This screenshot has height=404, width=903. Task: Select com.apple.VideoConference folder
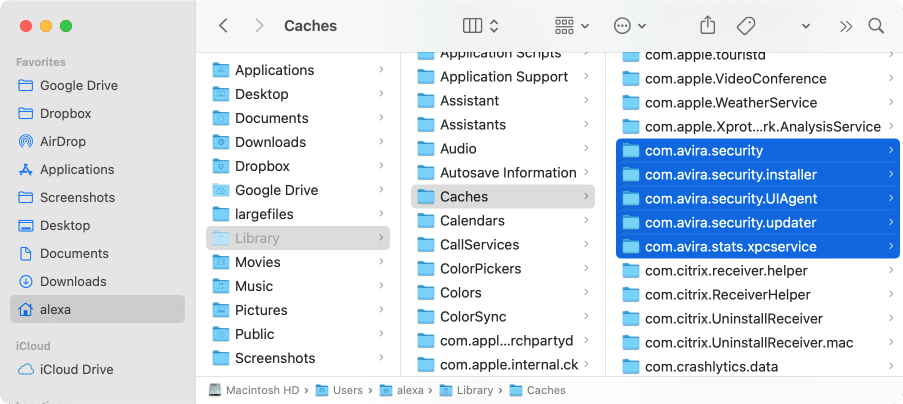758,79
